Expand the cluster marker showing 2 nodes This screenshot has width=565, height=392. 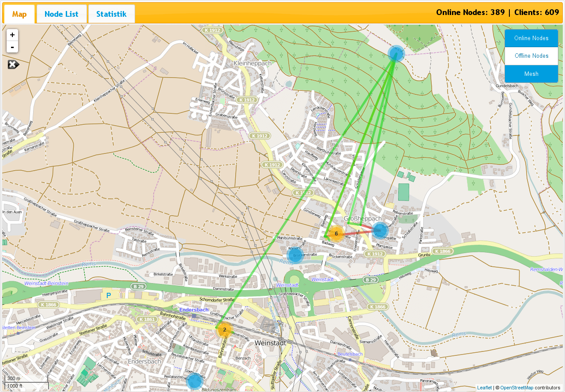pyautogui.click(x=224, y=329)
